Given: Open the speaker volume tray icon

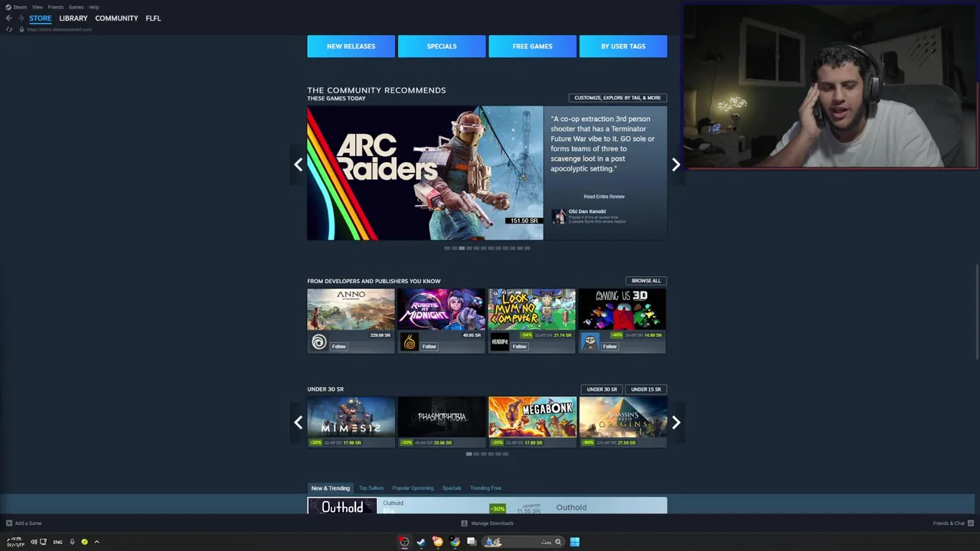Looking at the screenshot, I should click(x=34, y=542).
